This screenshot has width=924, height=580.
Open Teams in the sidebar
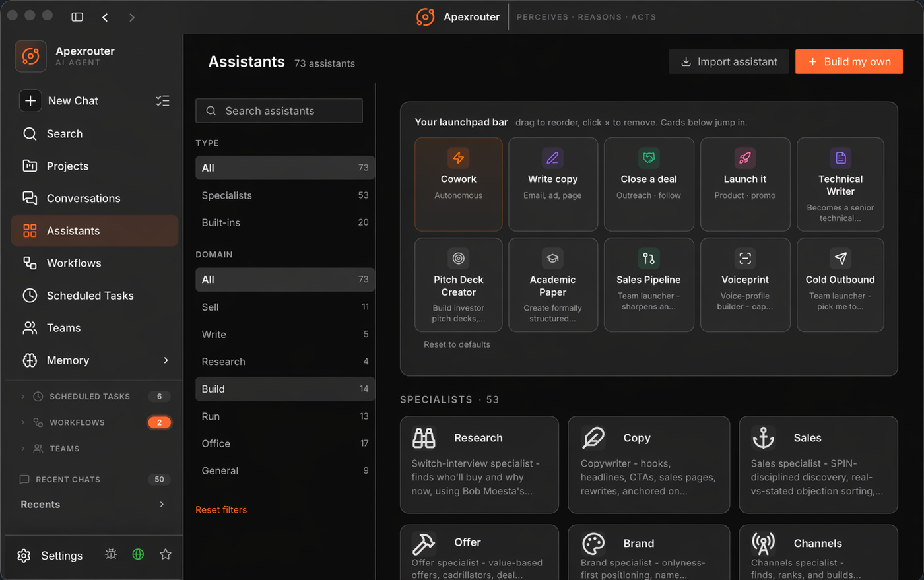coord(94,327)
